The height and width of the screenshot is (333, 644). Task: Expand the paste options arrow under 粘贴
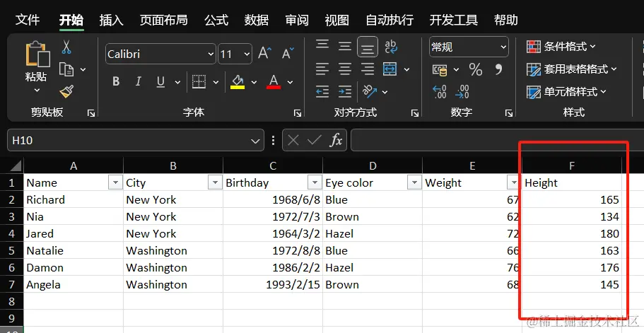37,90
